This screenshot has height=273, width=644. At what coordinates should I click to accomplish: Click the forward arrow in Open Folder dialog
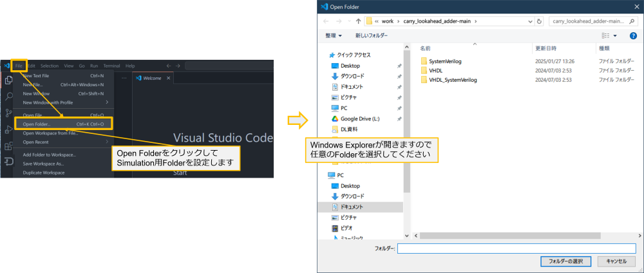[339, 21]
